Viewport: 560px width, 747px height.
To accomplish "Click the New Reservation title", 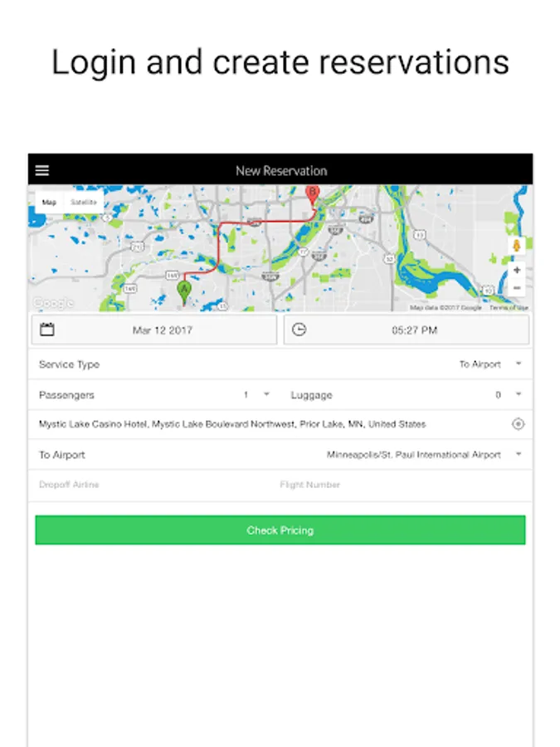I will pyautogui.click(x=281, y=170).
